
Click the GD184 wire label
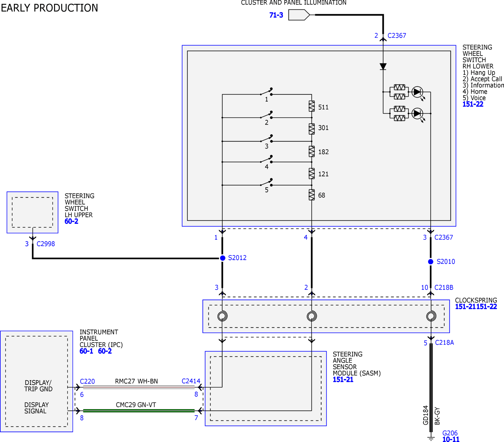point(426,415)
